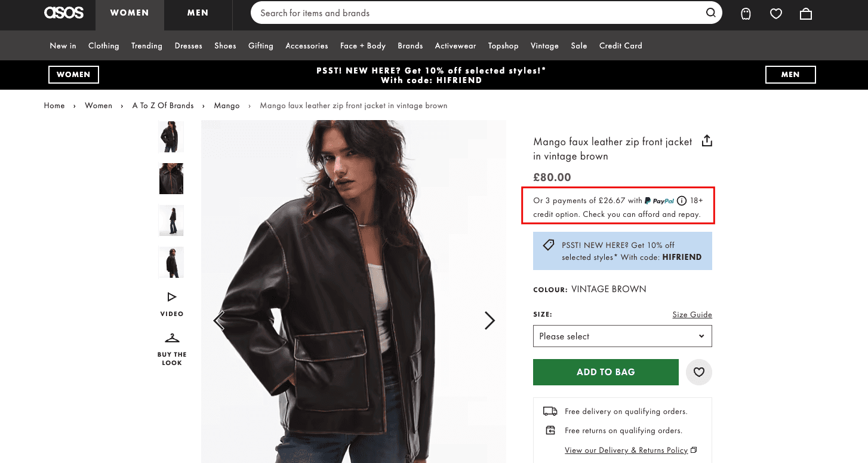Open saved items via the heart icon

point(775,13)
